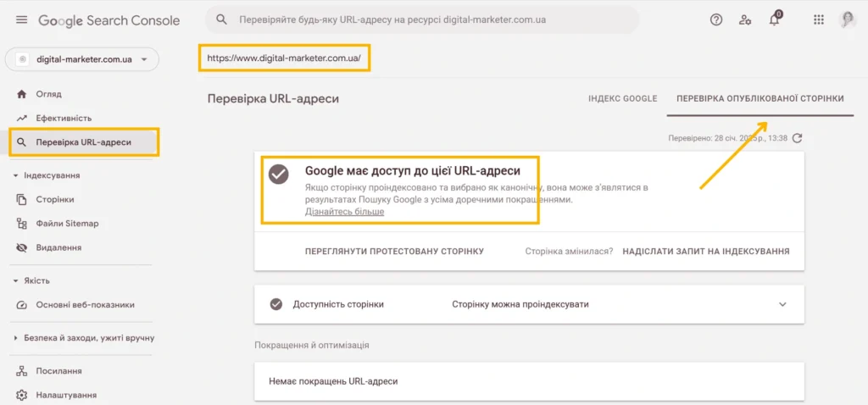This screenshot has height=405, width=868.
Task: Click the large check mark status icon
Action: click(278, 174)
